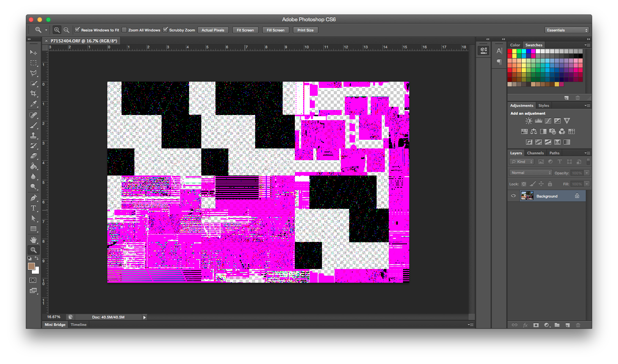
Task: Open the Timeline tab
Action: (x=79, y=325)
